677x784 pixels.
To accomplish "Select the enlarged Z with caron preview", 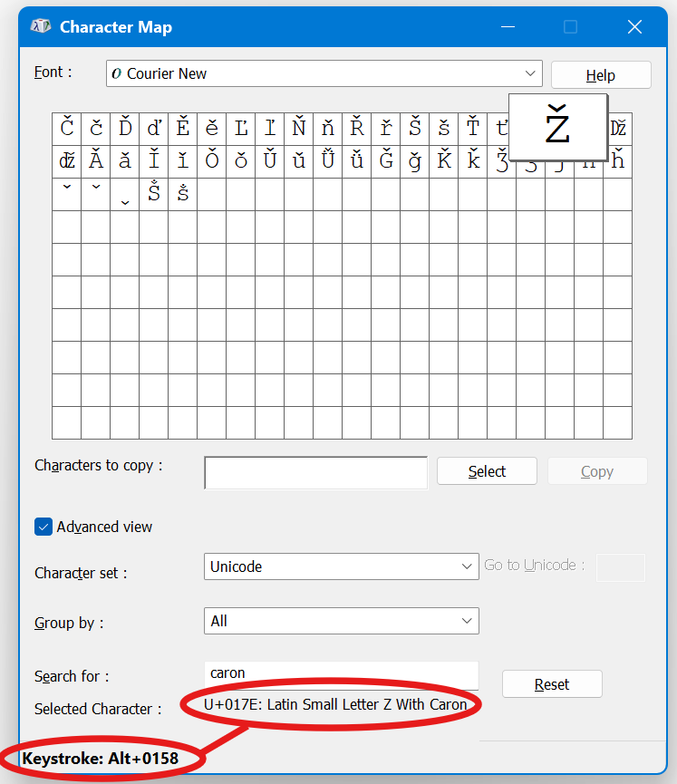I will point(557,127).
